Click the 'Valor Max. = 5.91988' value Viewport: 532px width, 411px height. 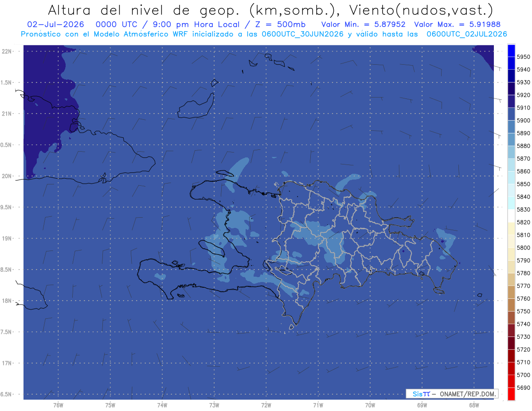(x=458, y=24)
